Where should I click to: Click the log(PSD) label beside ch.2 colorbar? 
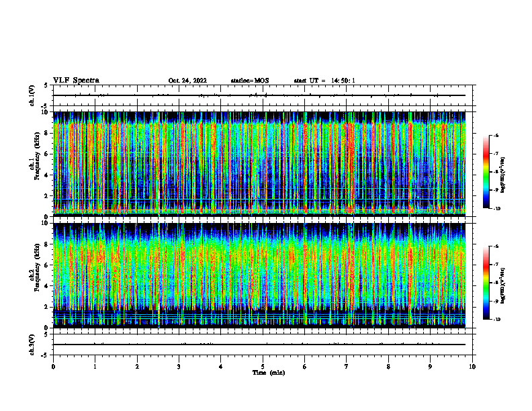point(503,286)
